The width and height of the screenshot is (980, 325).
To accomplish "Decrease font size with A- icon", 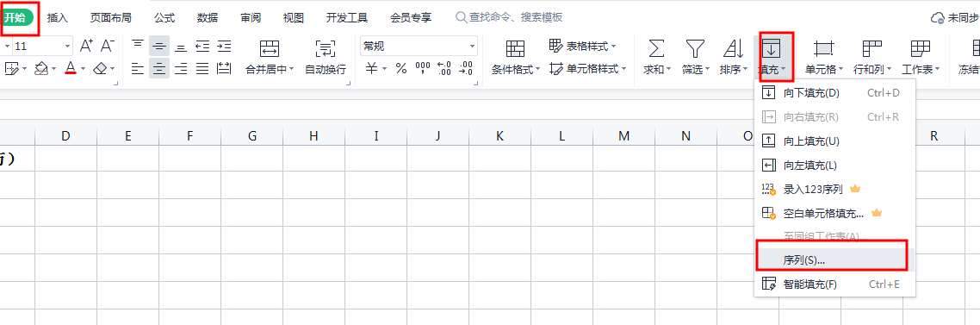I will coord(108,46).
